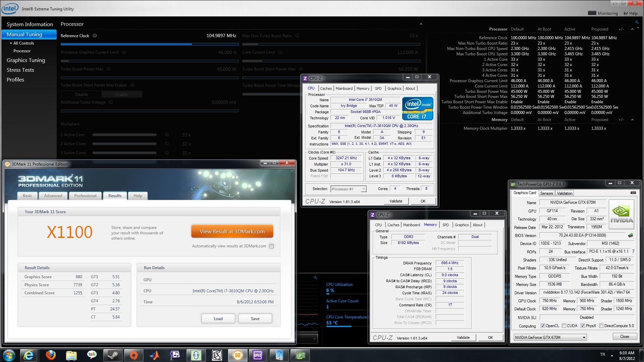Open Firefox from the taskbar
The image size is (644, 362).
click(51, 355)
